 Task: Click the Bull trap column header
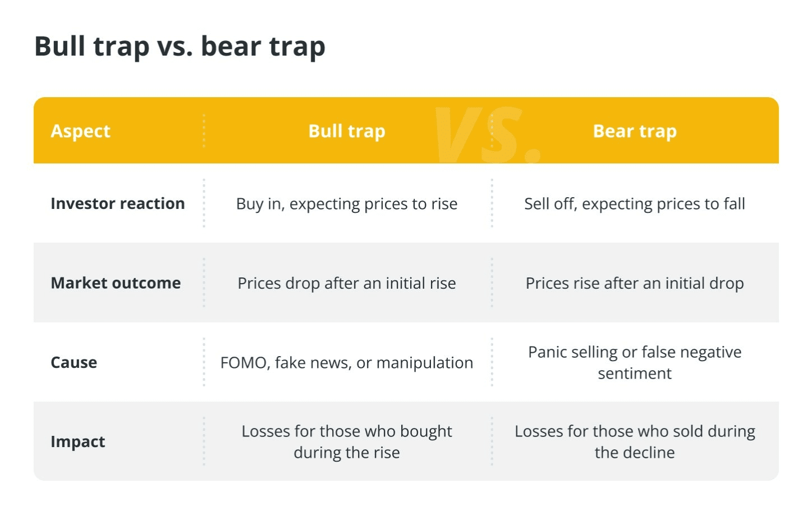click(x=347, y=131)
